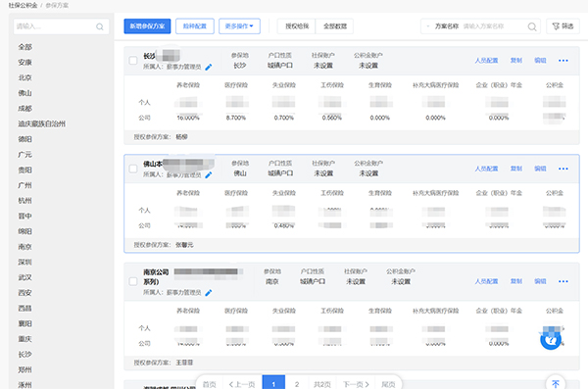Click the pencil edit icon beside 佛山 plan owner

(x=209, y=175)
